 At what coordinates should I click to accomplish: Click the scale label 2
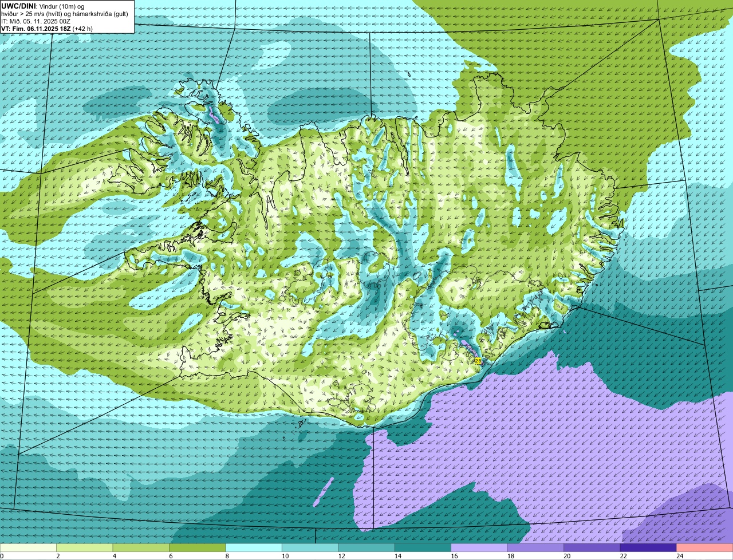58,556
